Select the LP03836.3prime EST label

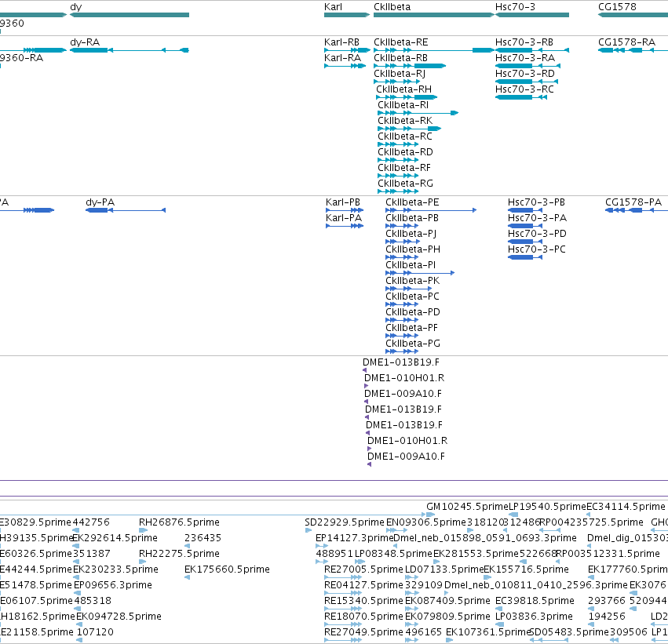point(534,617)
